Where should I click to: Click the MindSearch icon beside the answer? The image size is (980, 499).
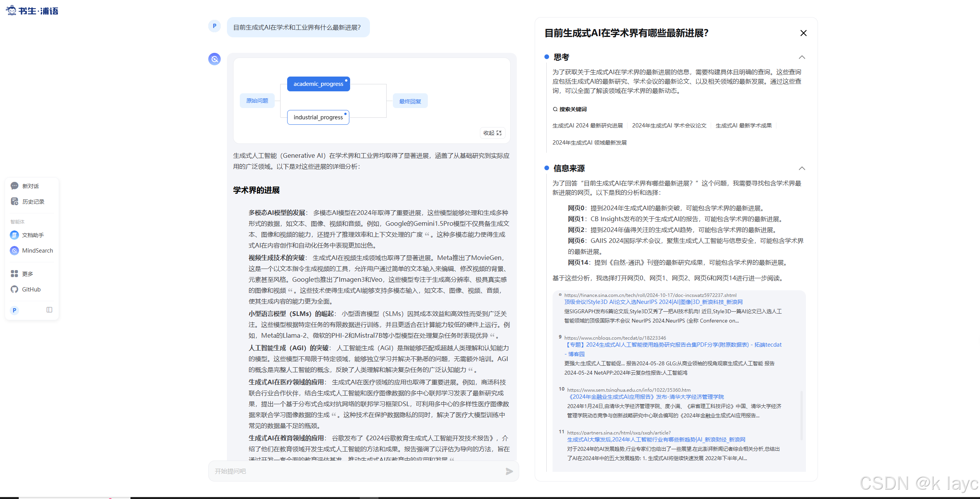[214, 59]
